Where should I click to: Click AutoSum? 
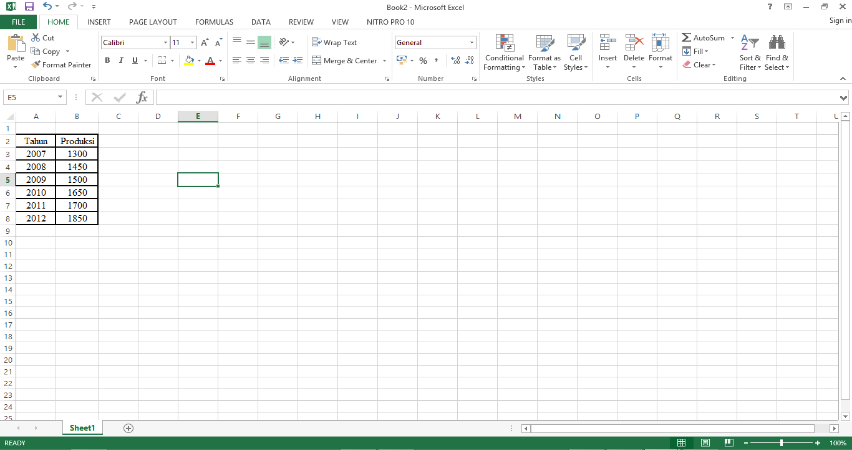coord(704,38)
